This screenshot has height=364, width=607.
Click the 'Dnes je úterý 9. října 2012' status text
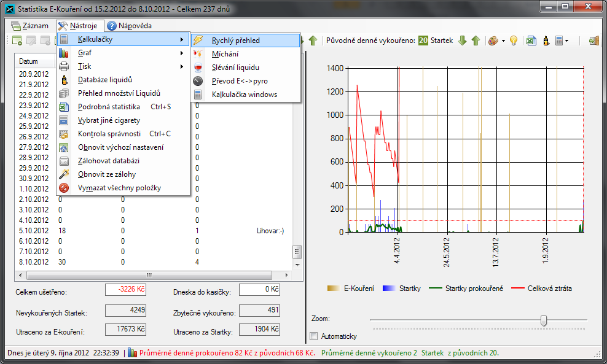[48, 353]
